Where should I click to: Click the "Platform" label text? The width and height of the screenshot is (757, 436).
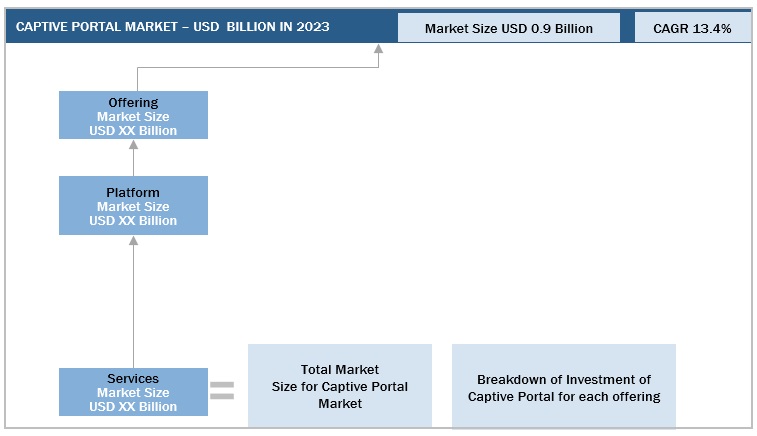(133, 192)
